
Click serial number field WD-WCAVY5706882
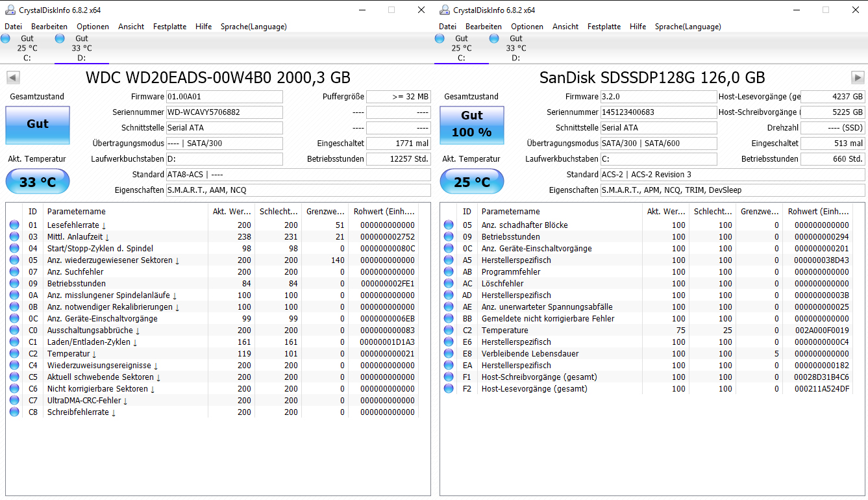(x=224, y=112)
